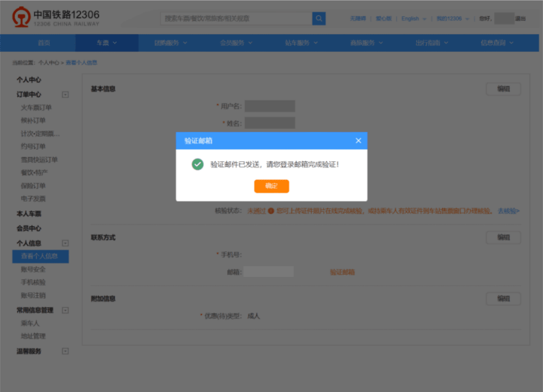Click 编辑 button in 联系方式 section
Viewport: 543px width, 392px height.
coord(503,237)
